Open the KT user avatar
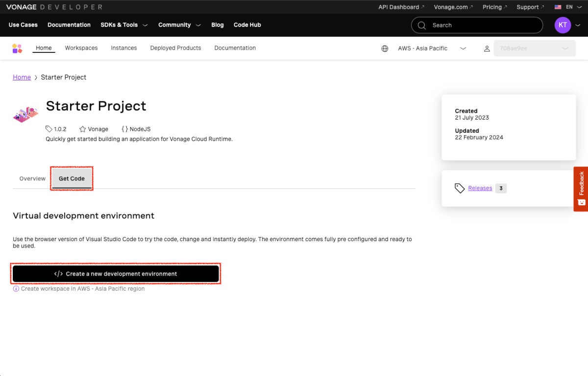Image resolution: width=588 pixels, height=376 pixels. [x=563, y=25]
